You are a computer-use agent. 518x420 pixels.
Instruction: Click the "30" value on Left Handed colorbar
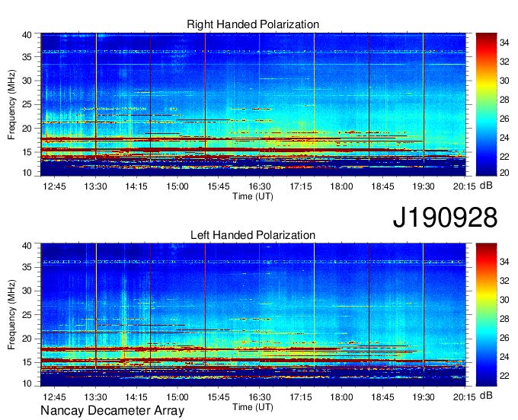tap(504, 300)
